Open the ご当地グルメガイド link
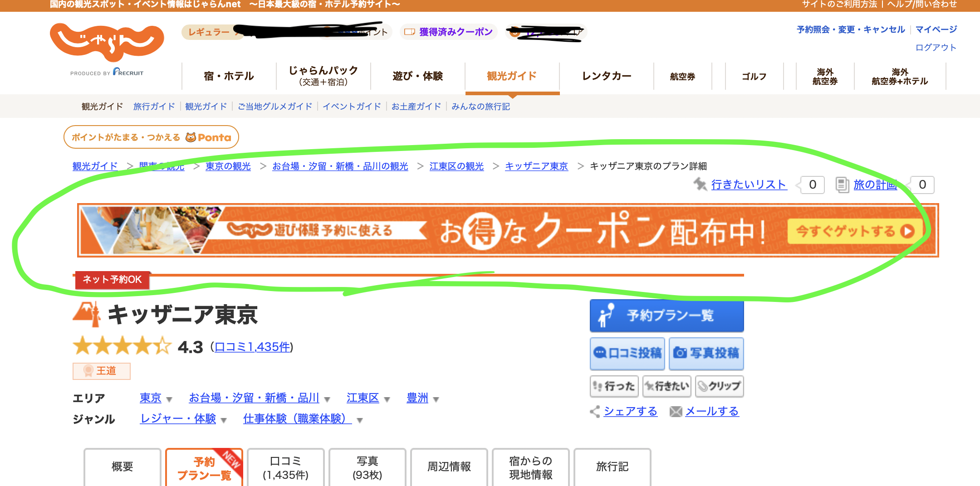This screenshot has height=486, width=980. click(275, 107)
